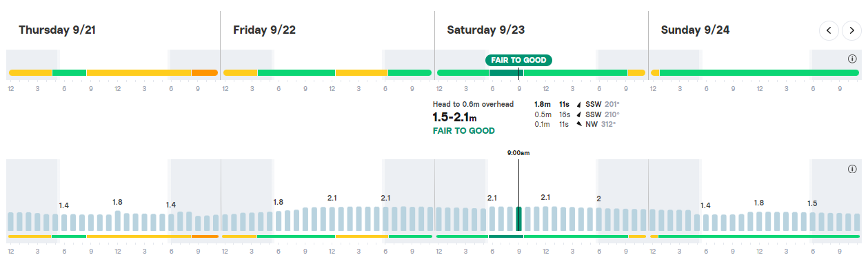Screen dimensions: 868x264
Task: Click the green FAIR TO GOOD condition text
Action: point(463,131)
